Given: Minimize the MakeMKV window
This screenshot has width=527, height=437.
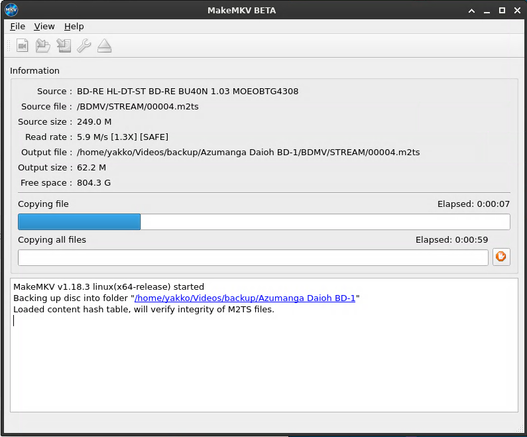Looking at the screenshot, I should pos(487,11).
